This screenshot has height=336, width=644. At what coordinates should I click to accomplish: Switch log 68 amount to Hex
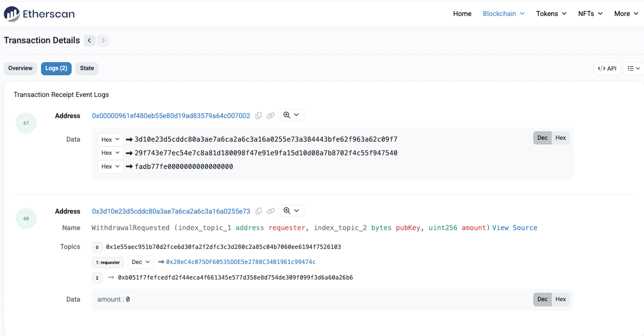(561, 299)
